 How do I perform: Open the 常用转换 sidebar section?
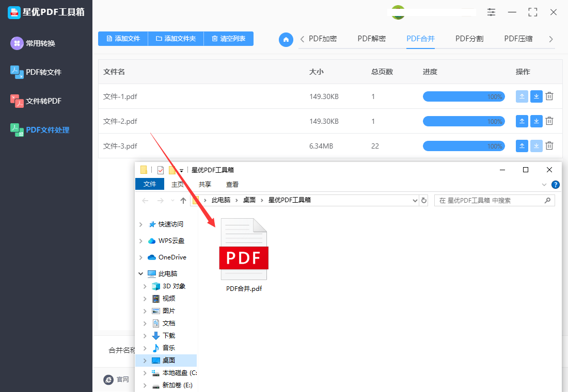pos(33,43)
